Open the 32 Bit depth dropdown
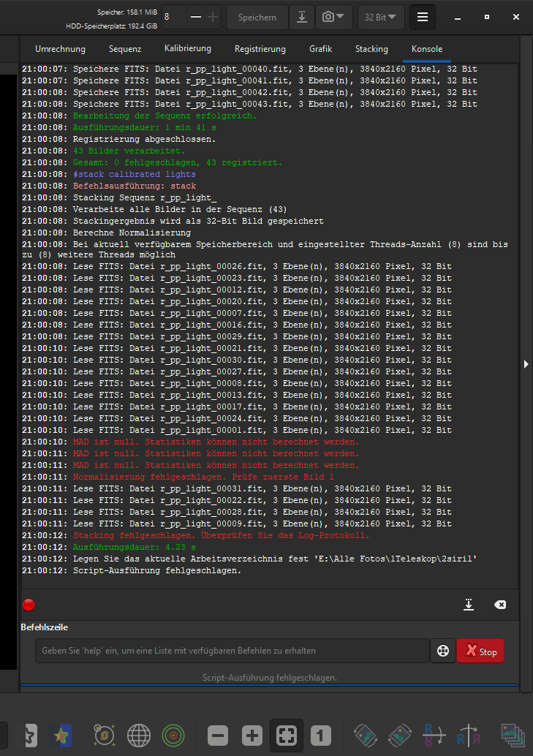 tap(381, 18)
